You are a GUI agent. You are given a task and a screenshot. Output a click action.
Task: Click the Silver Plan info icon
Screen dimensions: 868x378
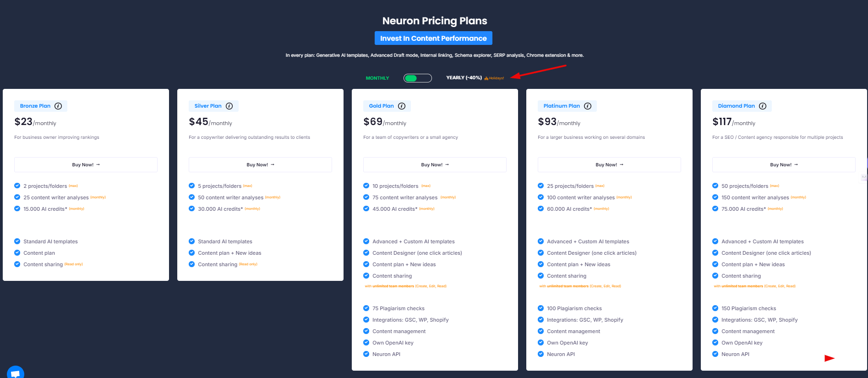coord(229,106)
